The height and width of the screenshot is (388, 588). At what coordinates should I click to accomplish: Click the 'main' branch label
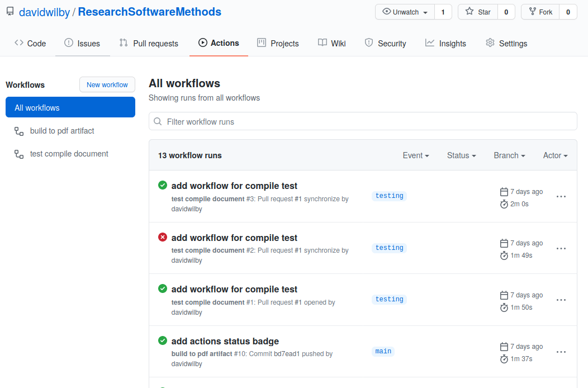pyautogui.click(x=383, y=351)
